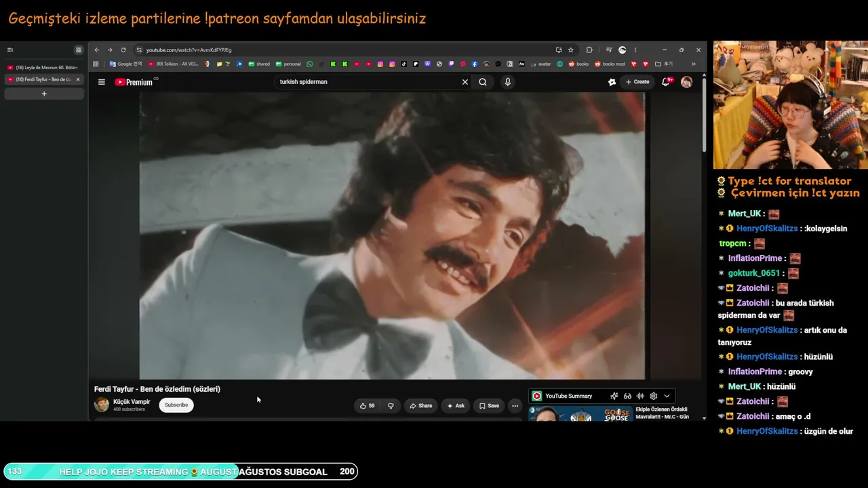
Task: Expand the hidden bookmarks overflow chevron
Action: (693, 64)
